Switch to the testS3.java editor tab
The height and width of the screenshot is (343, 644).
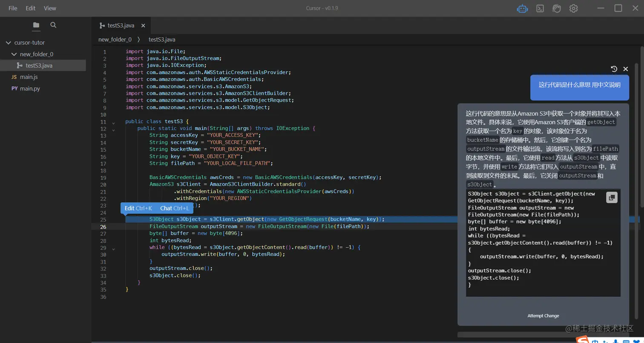[x=121, y=26]
